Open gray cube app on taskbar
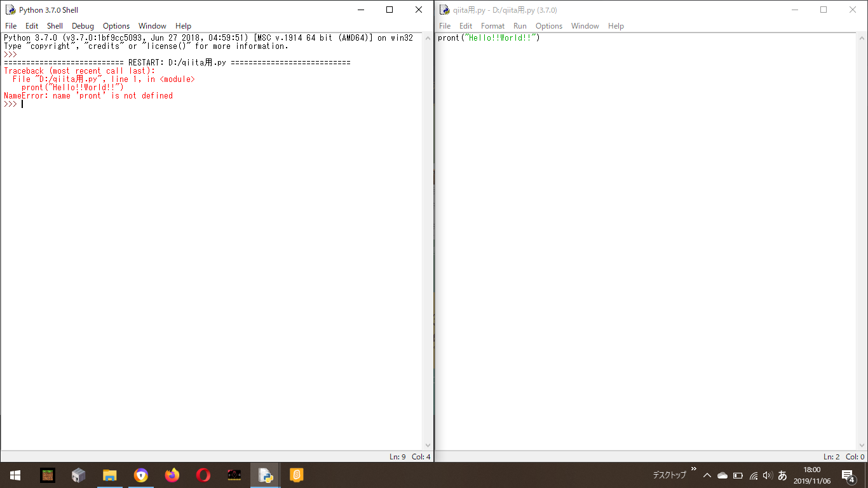This screenshot has height=488, width=868. [78, 475]
